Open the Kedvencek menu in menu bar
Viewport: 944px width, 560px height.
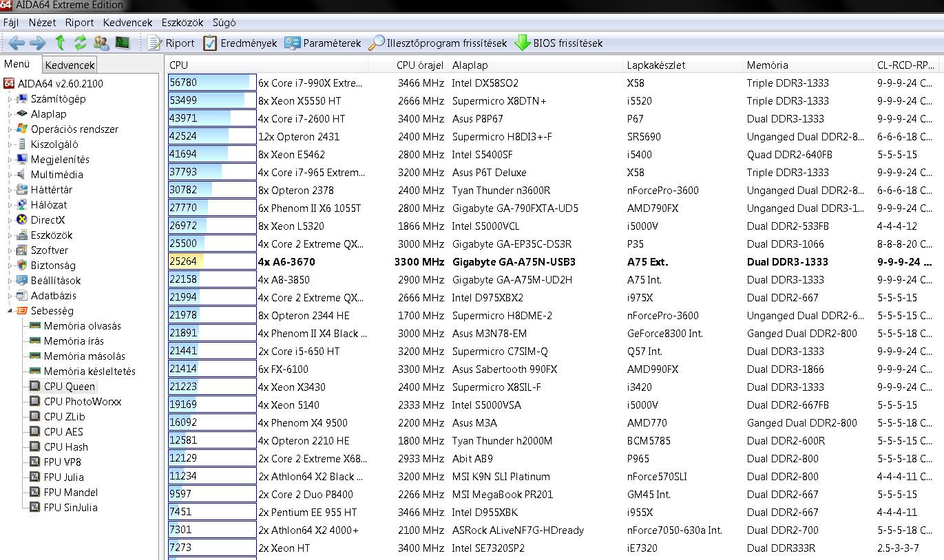(x=128, y=22)
